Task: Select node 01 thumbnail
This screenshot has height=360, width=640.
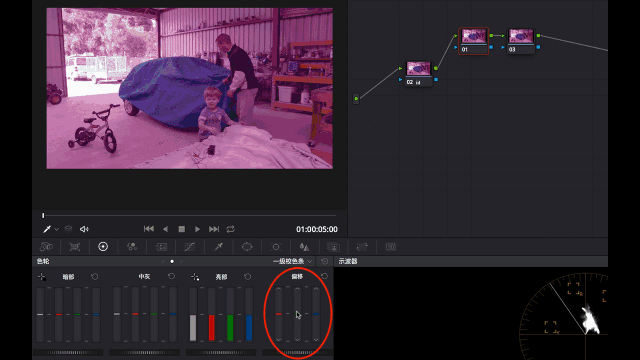Action: (473, 36)
